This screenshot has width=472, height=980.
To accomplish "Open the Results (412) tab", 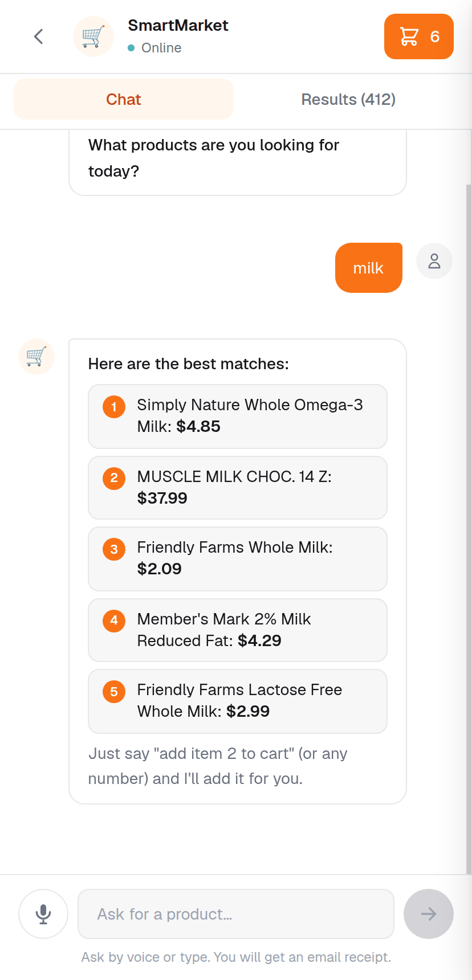I will [348, 99].
